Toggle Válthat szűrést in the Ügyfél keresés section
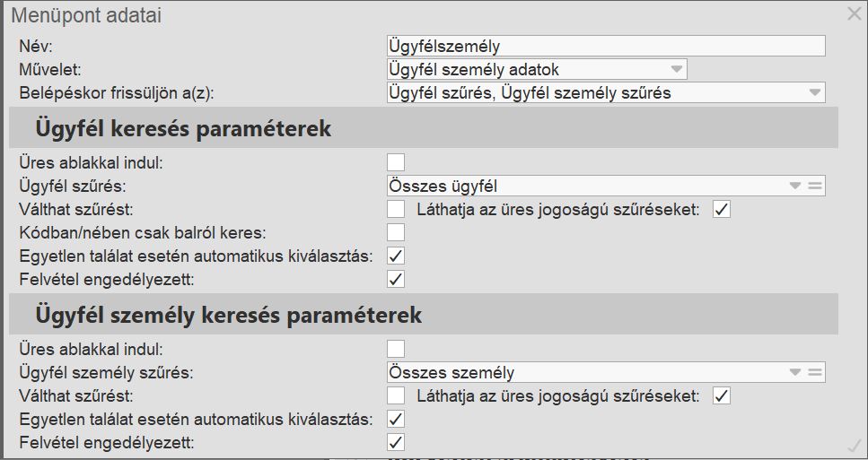This screenshot has height=460, width=868. point(396,209)
